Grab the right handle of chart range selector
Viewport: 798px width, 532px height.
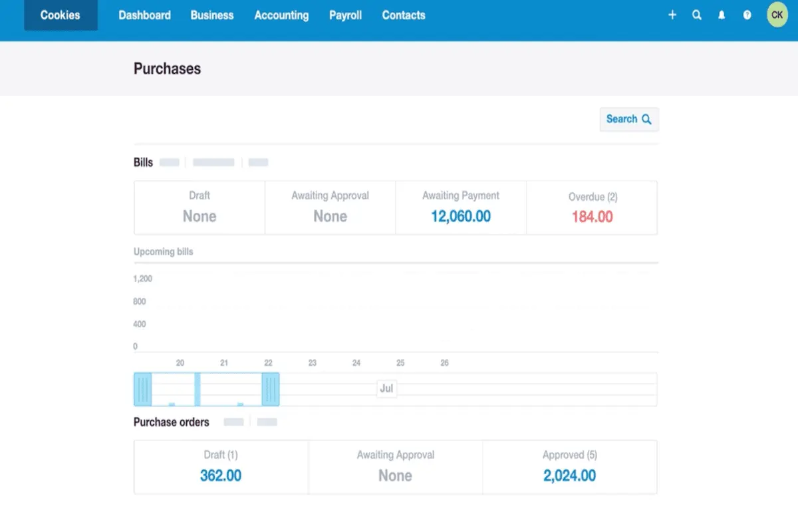pyautogui.click(x=271, y=389)
